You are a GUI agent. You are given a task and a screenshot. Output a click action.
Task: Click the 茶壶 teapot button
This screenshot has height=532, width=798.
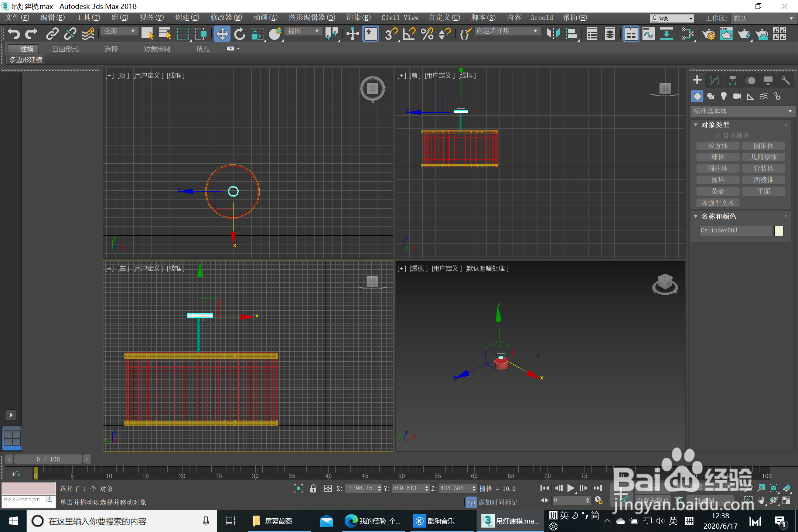(717, 191)
